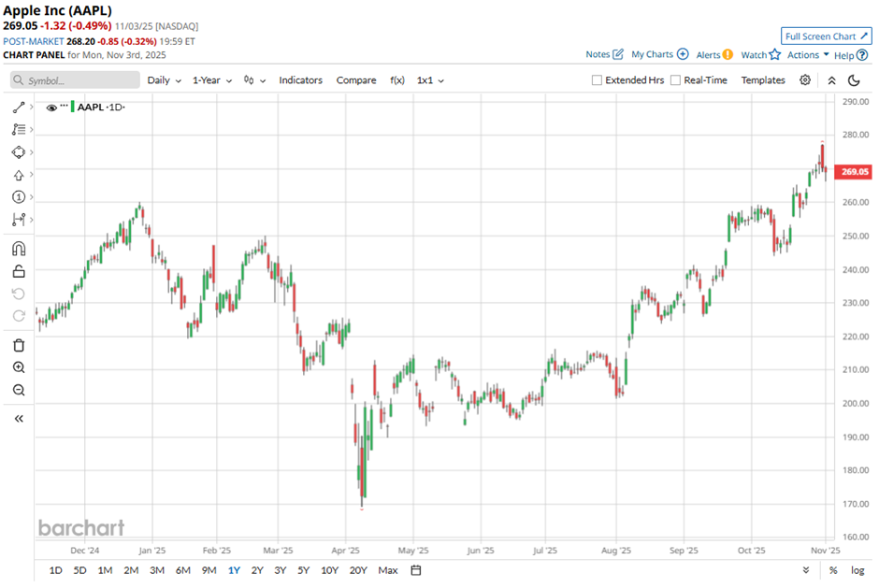Image resolution: width=879 pixels, height=588 pixels.
Task: Click the Symbol search field
Action: point(75,80)
